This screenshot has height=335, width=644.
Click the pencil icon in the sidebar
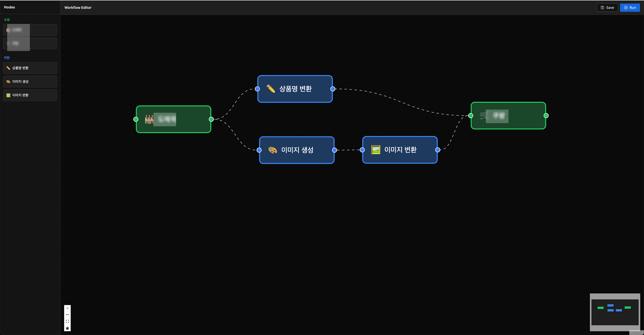(x=8, y=68)
